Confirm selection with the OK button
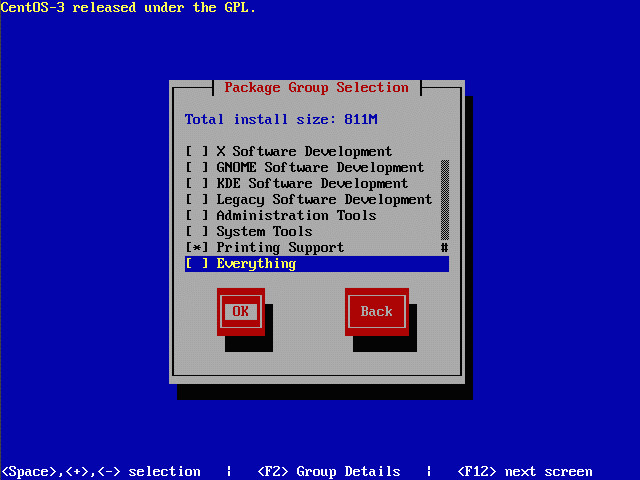Viewport: 640px width, 480px height. pyautogui.click(x=241, y=312)
